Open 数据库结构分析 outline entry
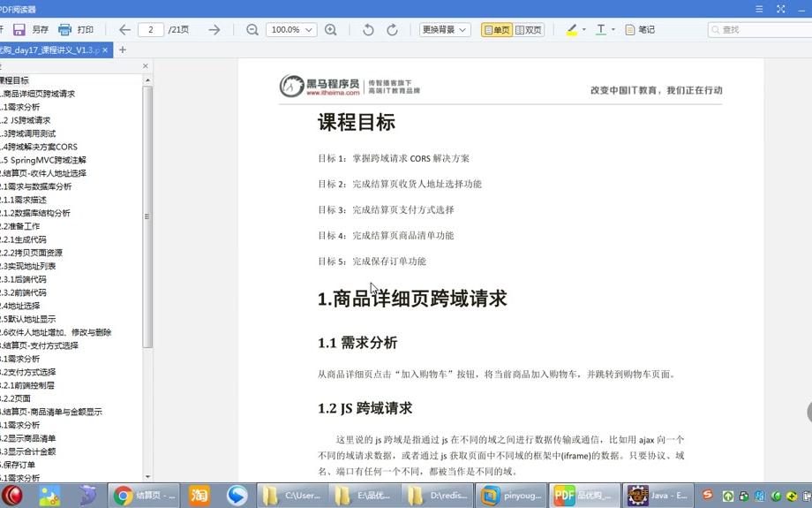The width and height of the screenshot is (812, 508). (35, 213)
